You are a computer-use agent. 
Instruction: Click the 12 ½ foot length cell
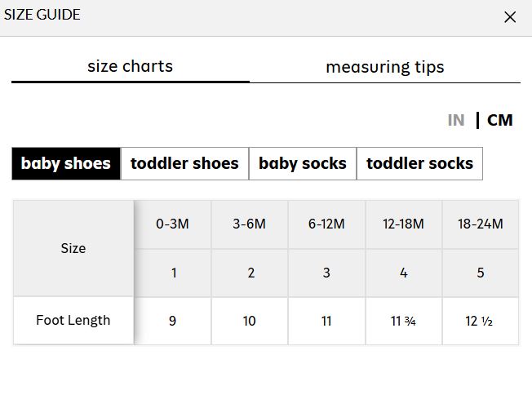point(480,321)
